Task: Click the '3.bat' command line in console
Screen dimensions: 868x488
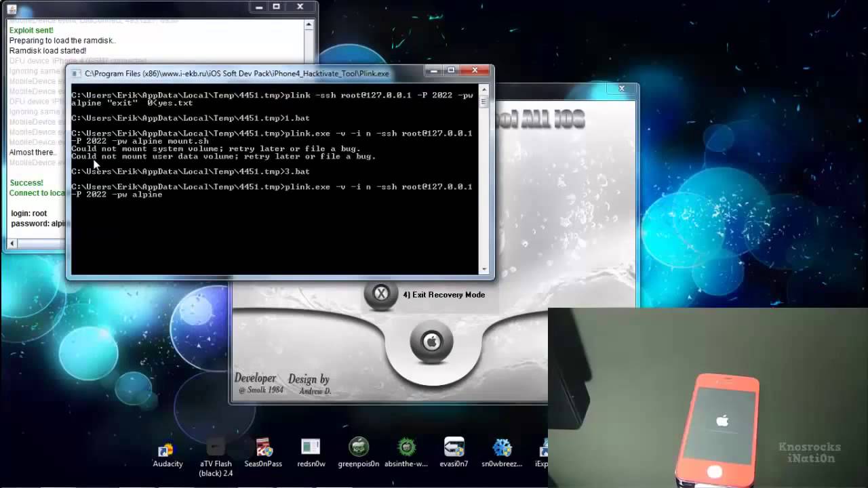Action: click(191, 171)
